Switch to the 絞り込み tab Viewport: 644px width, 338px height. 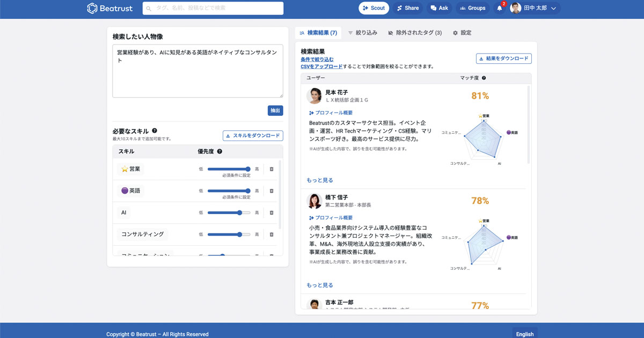tap(363, 33)
